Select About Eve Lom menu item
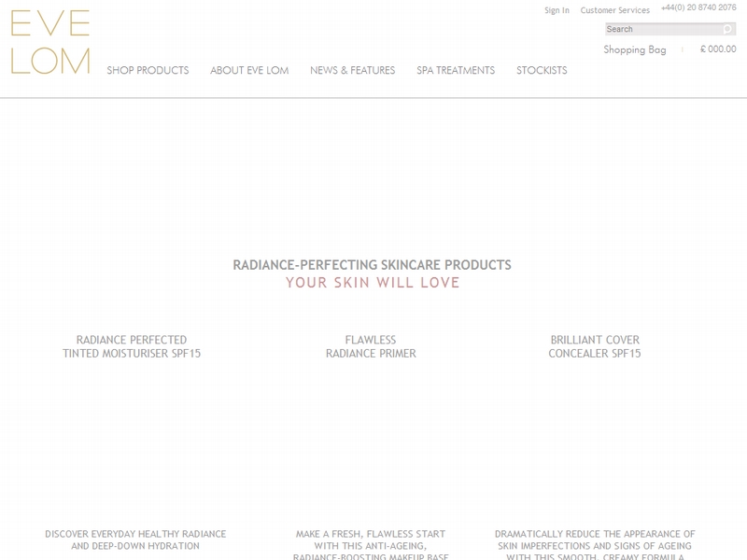The image size is (747, 560). [x=248, y=70]
